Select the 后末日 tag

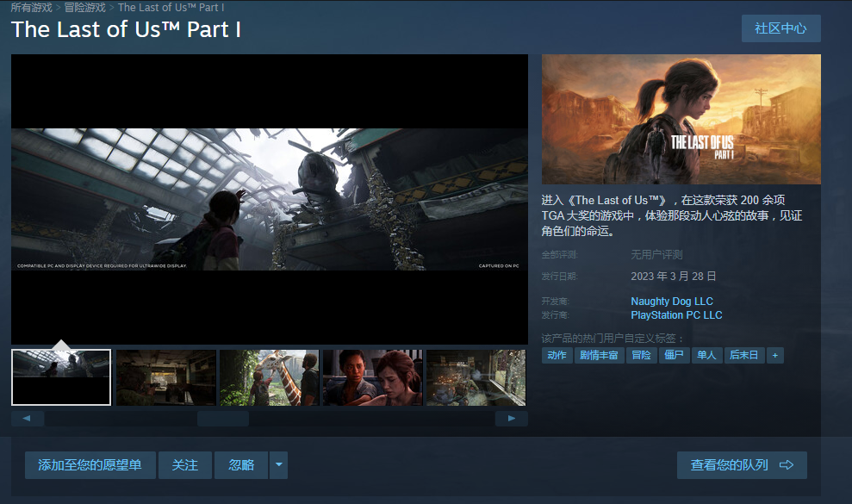click(743, 355)
